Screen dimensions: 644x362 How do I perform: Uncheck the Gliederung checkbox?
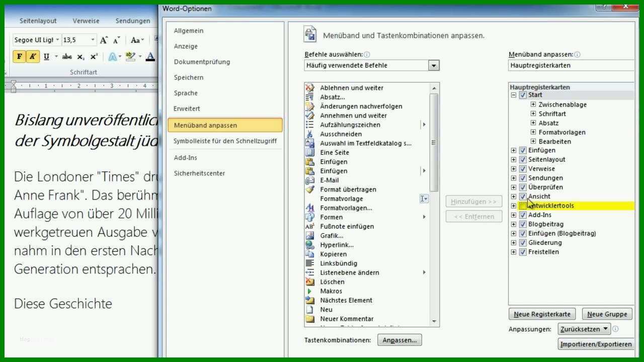[x=523, y=243]
